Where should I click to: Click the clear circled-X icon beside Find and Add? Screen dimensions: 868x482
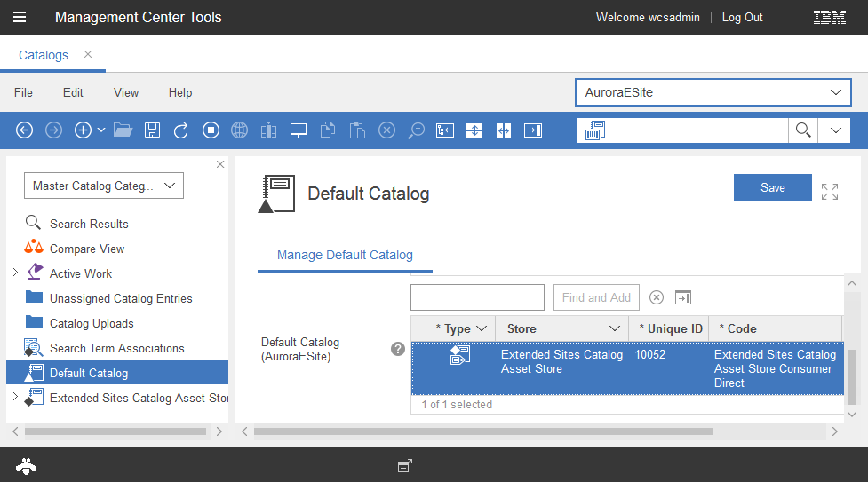click(x=657, y=297)
